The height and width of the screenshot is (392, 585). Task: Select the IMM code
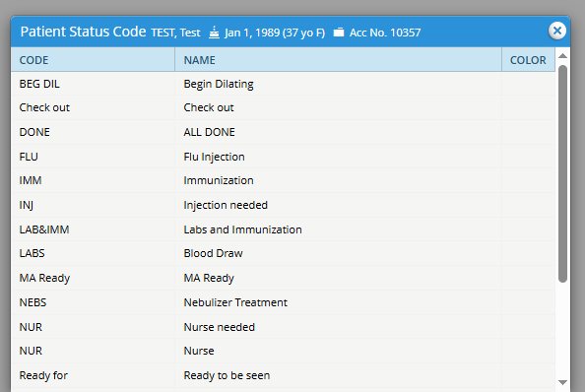point(31,180)
